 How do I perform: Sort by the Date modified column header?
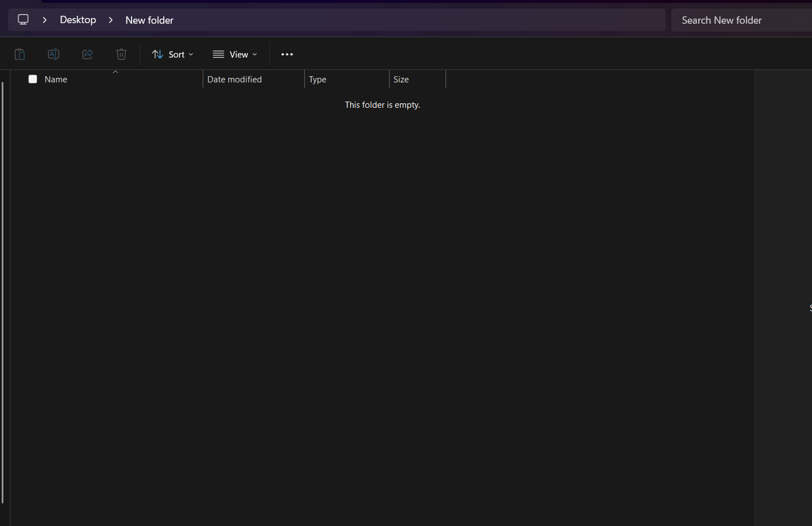pyautogui.click(x=254, y=79)
